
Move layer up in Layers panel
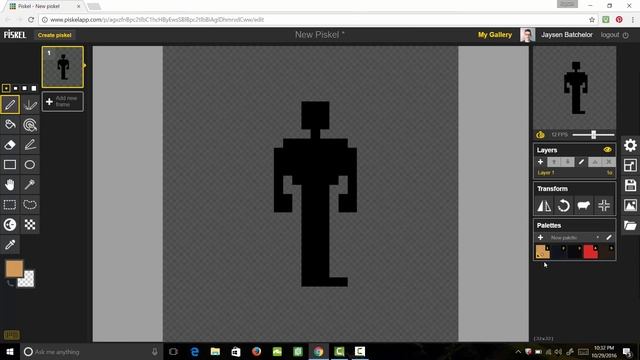[554, 162]
